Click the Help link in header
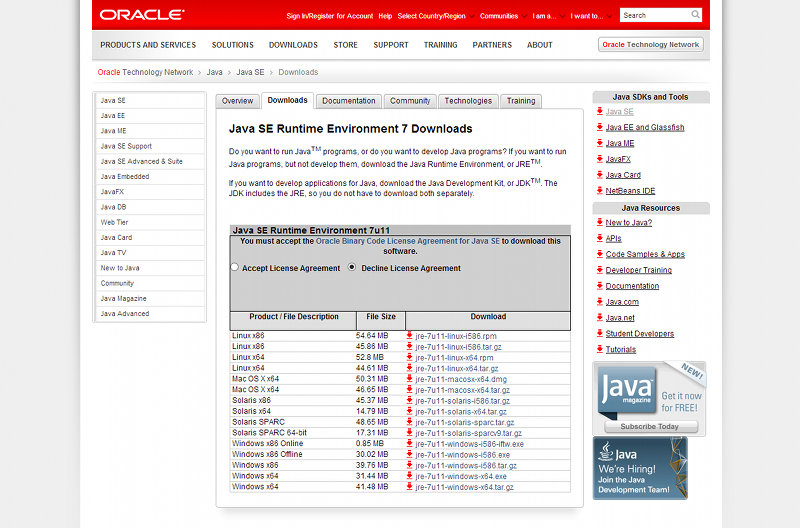 coord(385,16)
